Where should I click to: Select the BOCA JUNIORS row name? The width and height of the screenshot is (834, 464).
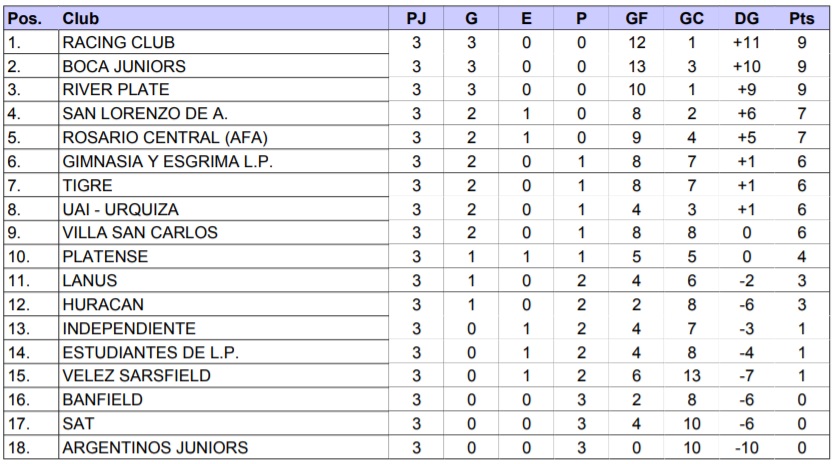pos(123,67)
